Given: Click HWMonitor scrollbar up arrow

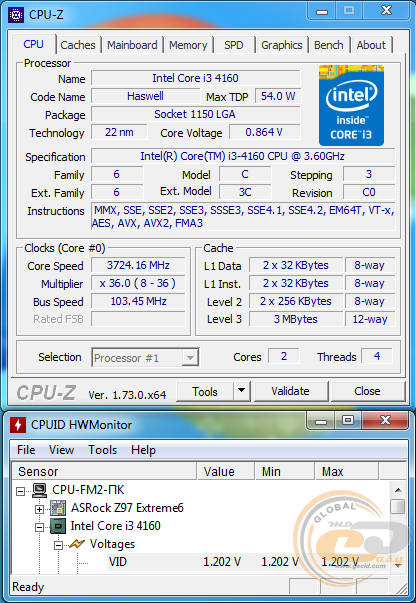Looking at the screenshot, I should 398,490.
